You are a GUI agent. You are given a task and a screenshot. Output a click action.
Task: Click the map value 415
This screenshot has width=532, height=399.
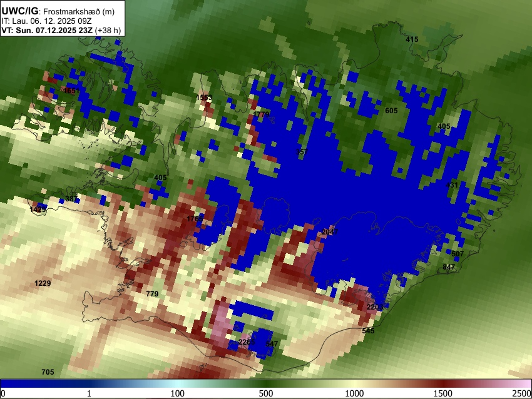pyautogui.click(x=412, y=39)
